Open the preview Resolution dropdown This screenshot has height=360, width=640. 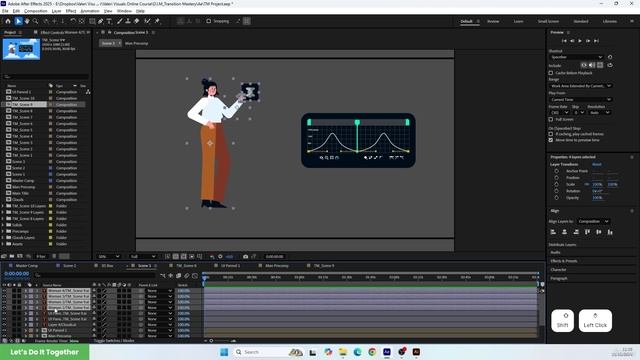pyautogui.click(x=599, y=112)
